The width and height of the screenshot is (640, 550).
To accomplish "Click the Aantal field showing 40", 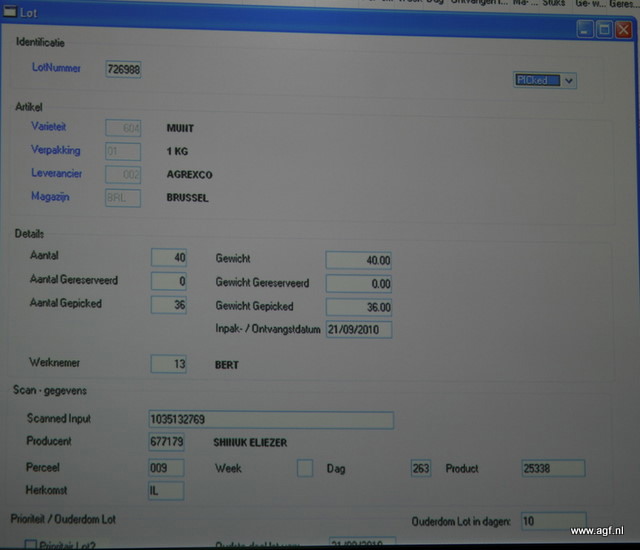I will point(169,258).
